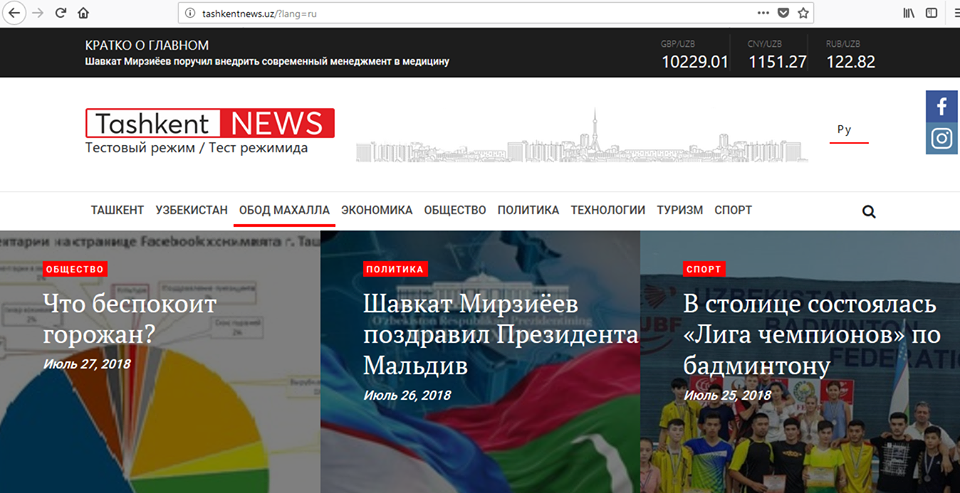Image resolution: width=960 pixels, height=493 pixels.
Task: Click the date Июль 25, 2018
Action: coord(727,396)
